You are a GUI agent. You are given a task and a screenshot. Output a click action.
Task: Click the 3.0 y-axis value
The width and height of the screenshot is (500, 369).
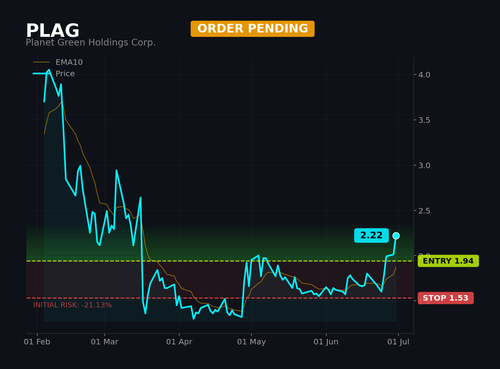424,165
